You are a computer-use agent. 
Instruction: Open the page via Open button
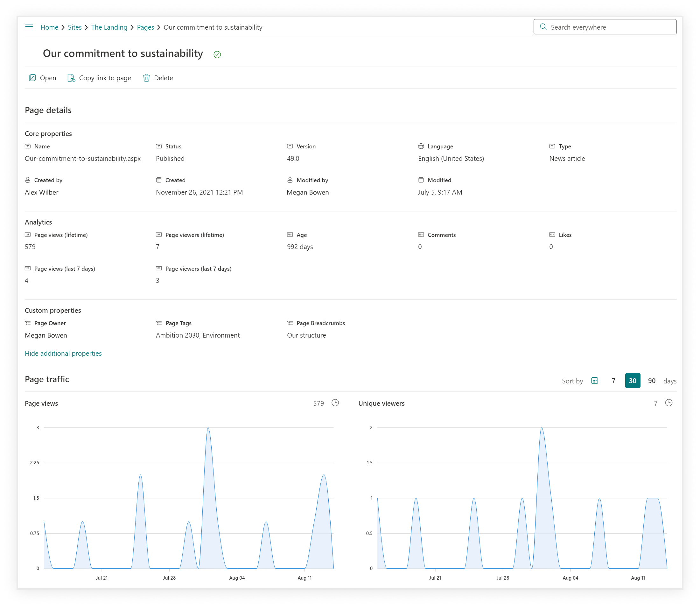[43, 77]
